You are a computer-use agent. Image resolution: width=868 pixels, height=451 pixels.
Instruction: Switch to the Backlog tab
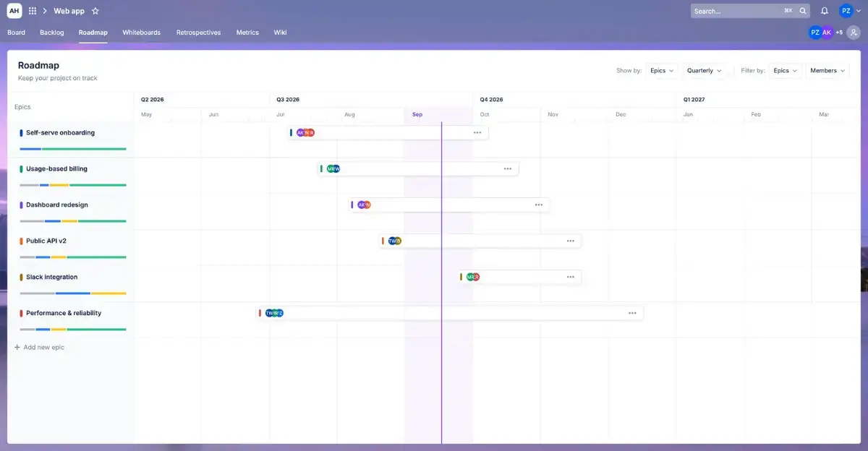(52, 33)
